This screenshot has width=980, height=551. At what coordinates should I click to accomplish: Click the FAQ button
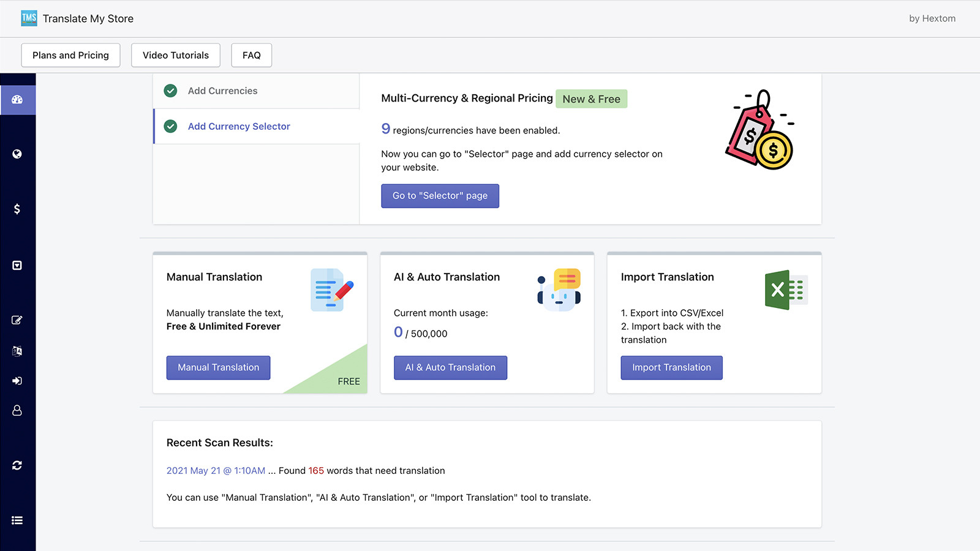click(251, 55)
